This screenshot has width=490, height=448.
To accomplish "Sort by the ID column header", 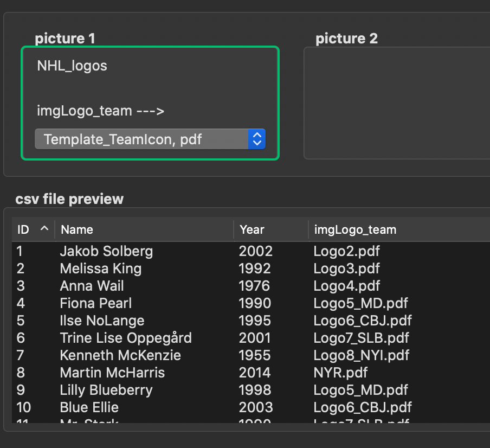I will point(33,230).
